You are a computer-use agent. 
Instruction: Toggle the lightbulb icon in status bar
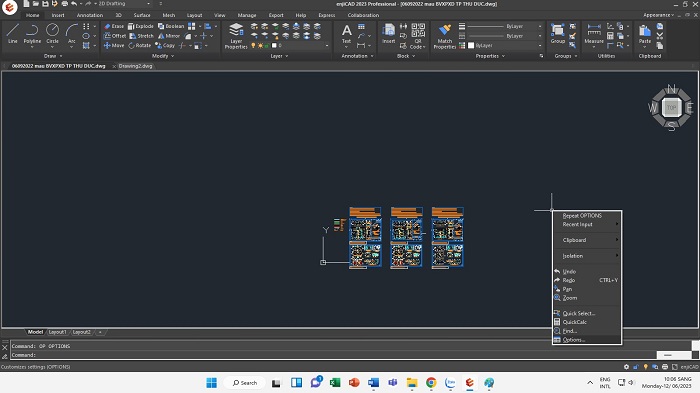pos(646,367)
